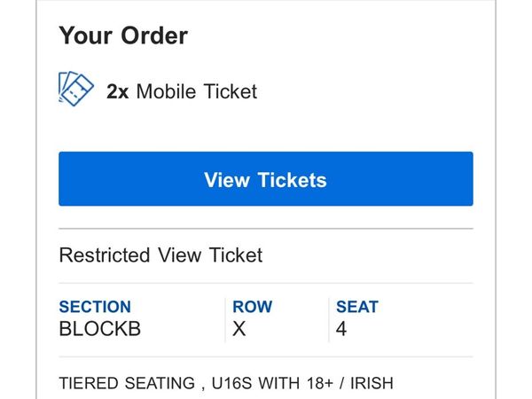Select the row value X

tap(239, 328)
